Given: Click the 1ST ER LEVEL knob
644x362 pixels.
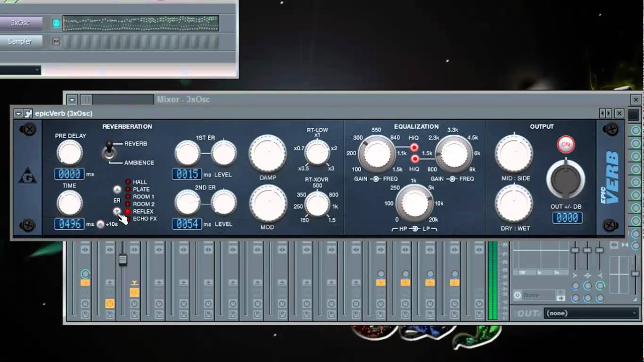Looking at the screenshot, I should click(x=223, y=153).
